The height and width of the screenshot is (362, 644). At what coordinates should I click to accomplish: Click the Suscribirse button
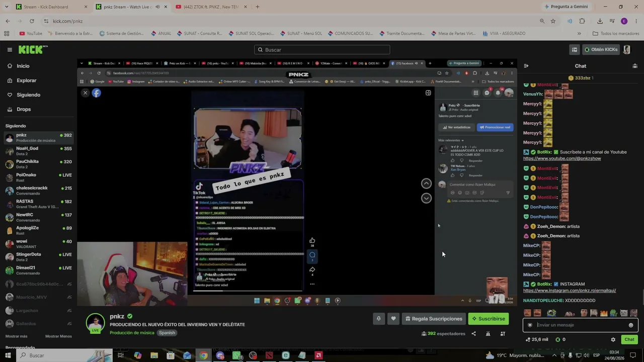pyautogui.click(x=488, y=319)
